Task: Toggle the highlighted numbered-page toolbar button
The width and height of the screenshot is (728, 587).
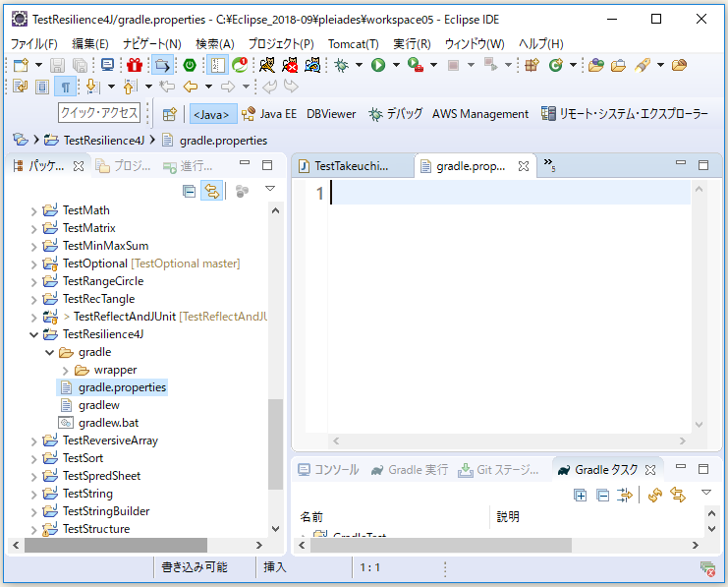Action: [x=217, y=65]
